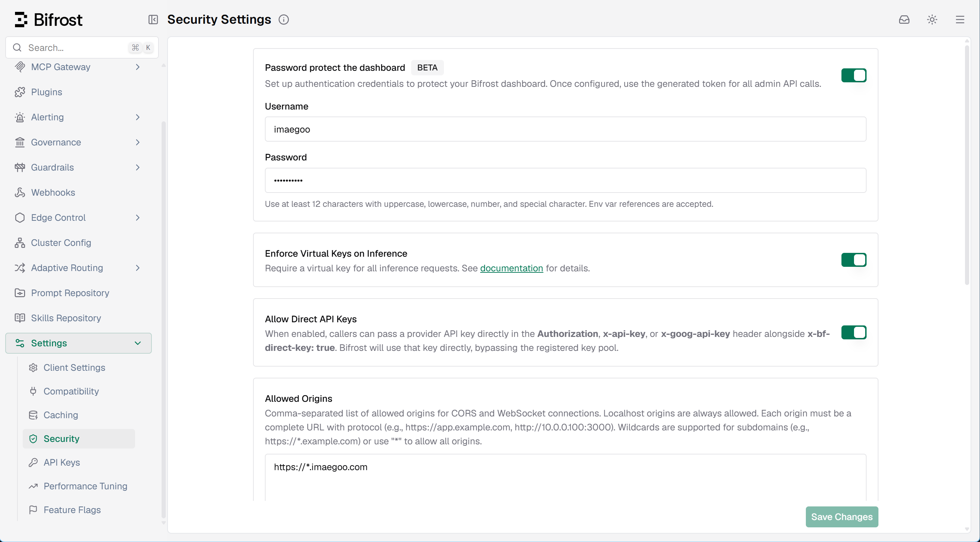Screen dimensions: 980x542
Task: Click the Alerting siren icon
Action: pyautogui.click(x=20, y=117)
